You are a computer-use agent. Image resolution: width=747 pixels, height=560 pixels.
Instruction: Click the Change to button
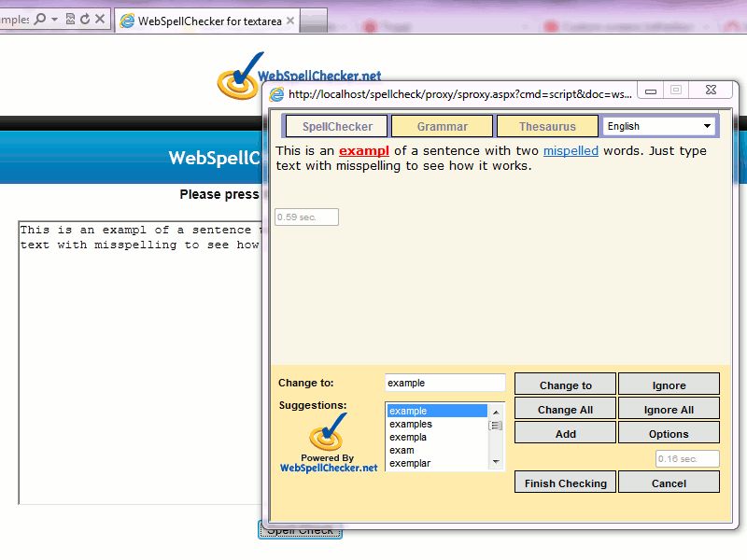566,385
